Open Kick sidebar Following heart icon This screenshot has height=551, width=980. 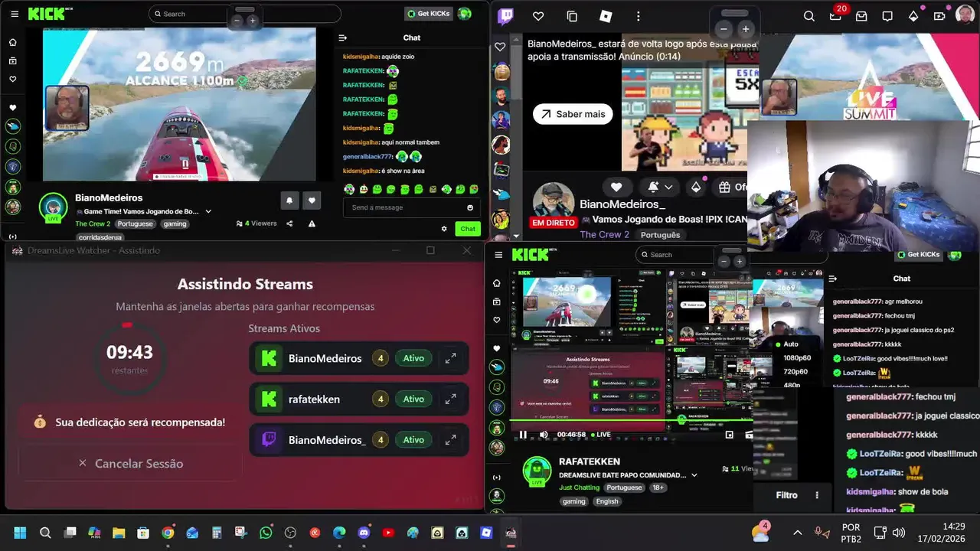point(12,79)
